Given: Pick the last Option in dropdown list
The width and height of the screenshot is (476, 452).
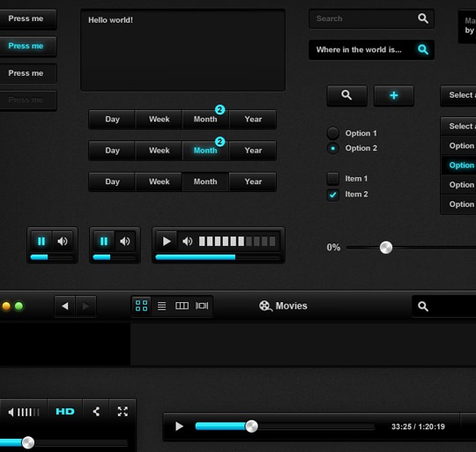Looking at the screenshot, I should [x=459, y=204].
